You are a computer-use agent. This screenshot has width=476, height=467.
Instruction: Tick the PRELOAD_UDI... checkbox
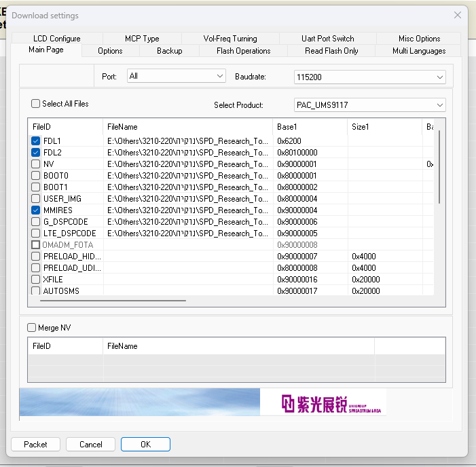coord(35,268)
